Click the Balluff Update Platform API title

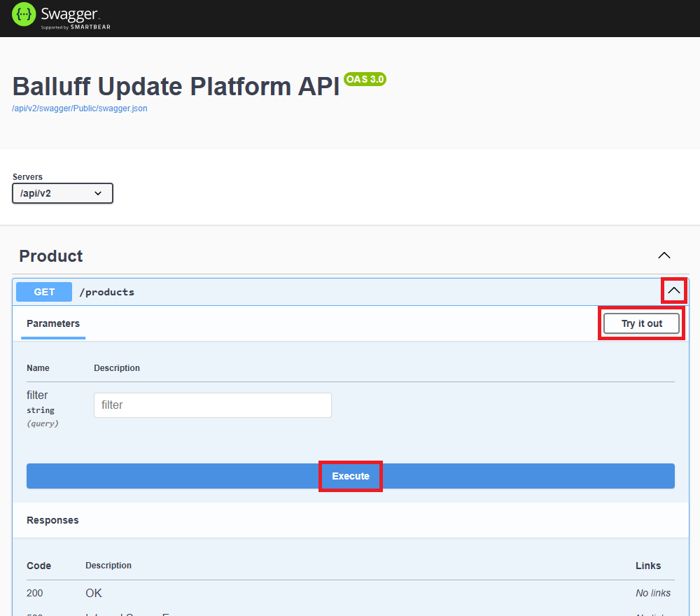[176, 86]
